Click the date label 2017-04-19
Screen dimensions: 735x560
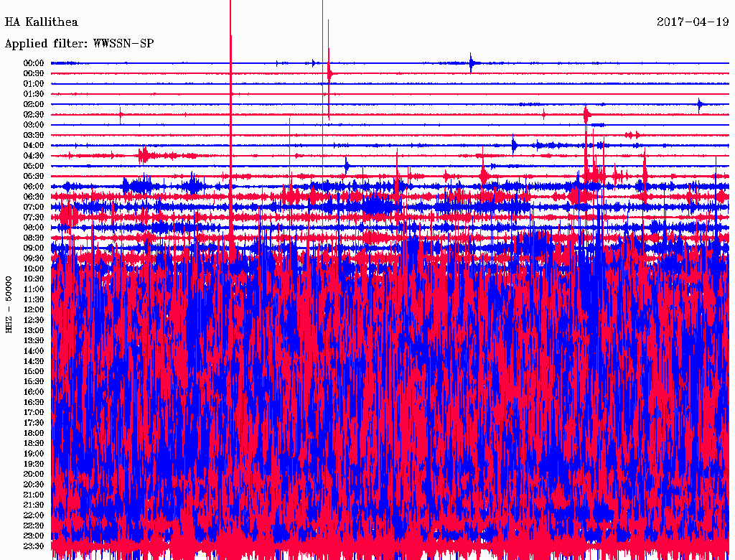[693, 22]
